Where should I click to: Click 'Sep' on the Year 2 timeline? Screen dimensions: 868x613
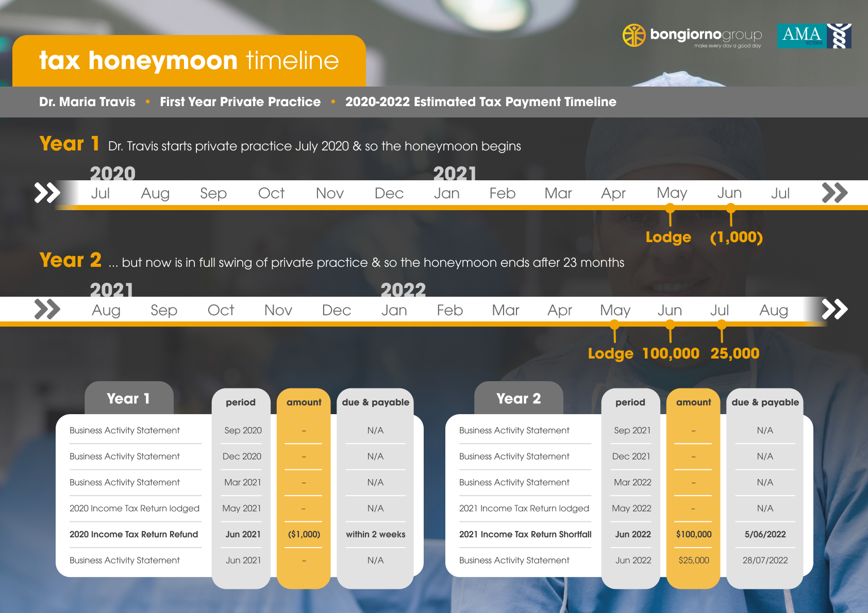(x=164, y=311)
